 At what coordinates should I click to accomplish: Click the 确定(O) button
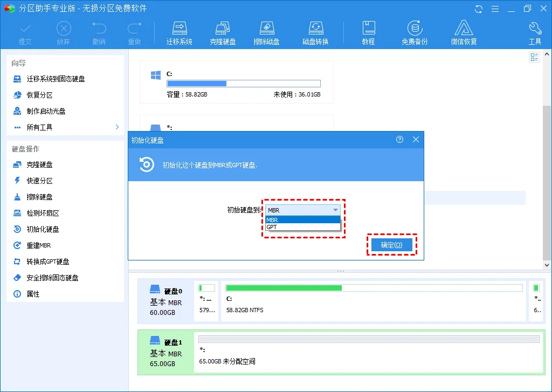pyautogui.click(x=391, y=245)
